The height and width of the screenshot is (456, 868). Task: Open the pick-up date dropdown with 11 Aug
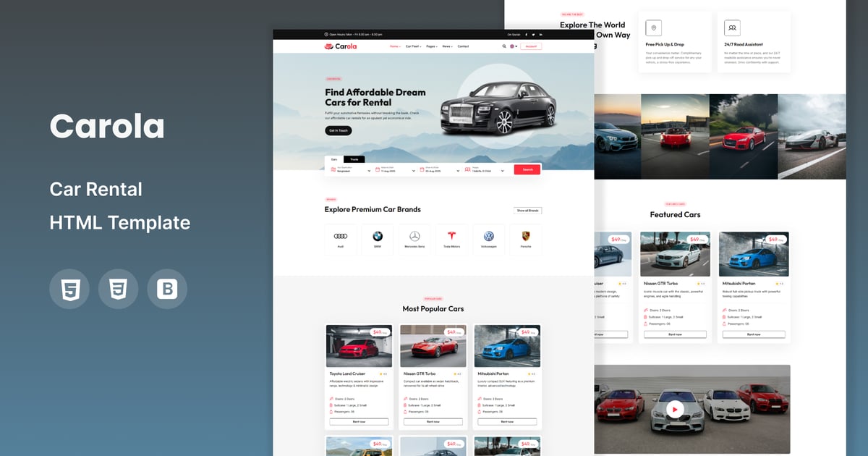click(x=396, y=170)
